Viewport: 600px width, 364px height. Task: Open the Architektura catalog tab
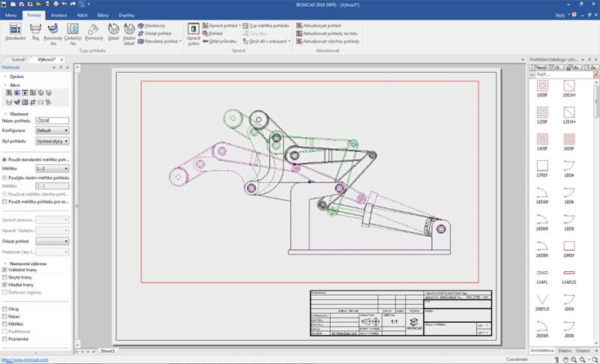542,351
